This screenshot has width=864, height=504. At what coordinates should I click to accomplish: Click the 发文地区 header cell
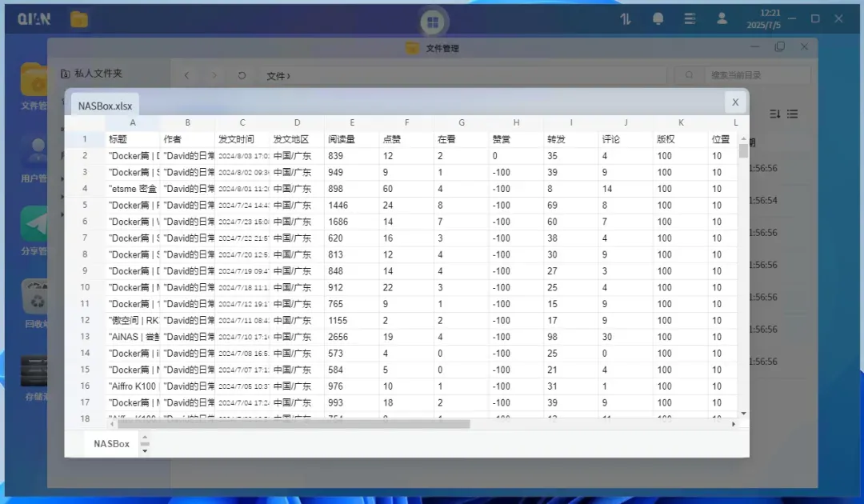coord(297,139)
